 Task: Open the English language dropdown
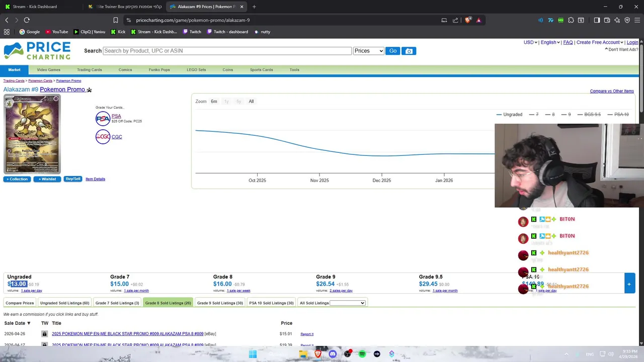point(550,42)
